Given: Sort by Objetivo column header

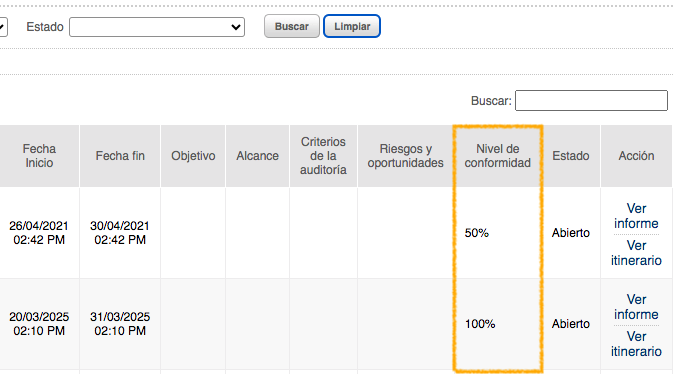Looking at the screenshot, I should point(193,156).
